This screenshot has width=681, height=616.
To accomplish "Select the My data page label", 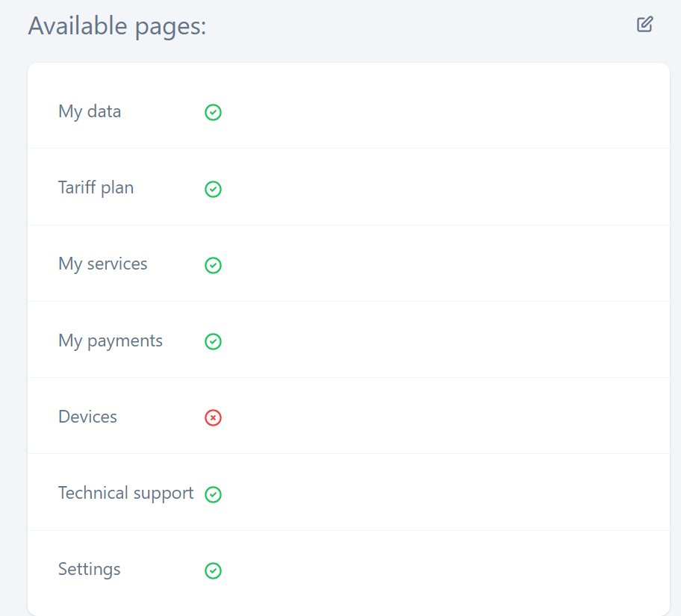I will (90, 111).
